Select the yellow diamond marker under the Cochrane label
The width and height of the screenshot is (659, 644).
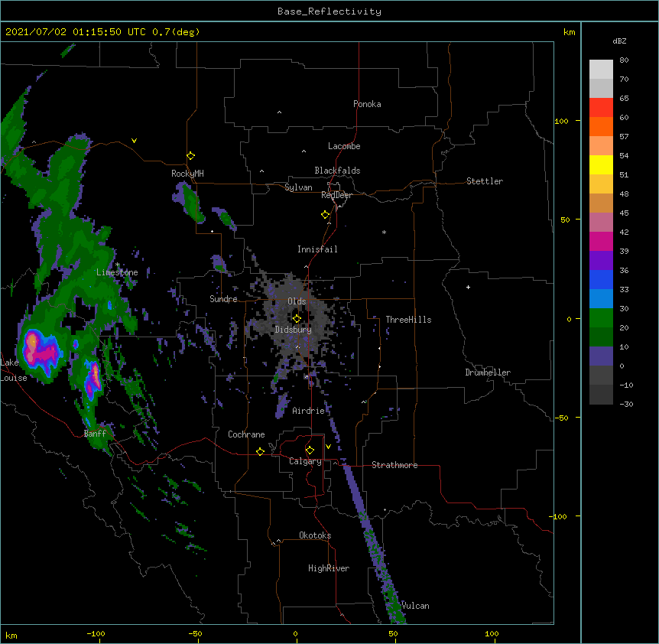pyautogui.click(x=260, y=451)
